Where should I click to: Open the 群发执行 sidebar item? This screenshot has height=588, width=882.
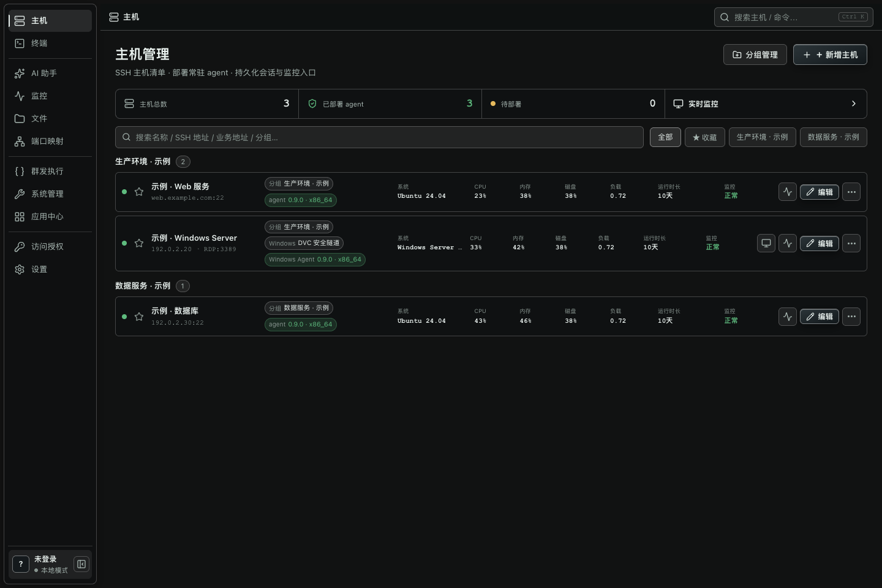(50, 171)
